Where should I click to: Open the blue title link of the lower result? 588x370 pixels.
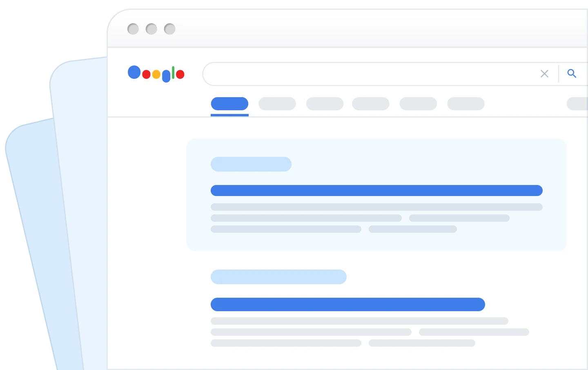[348, 305]
